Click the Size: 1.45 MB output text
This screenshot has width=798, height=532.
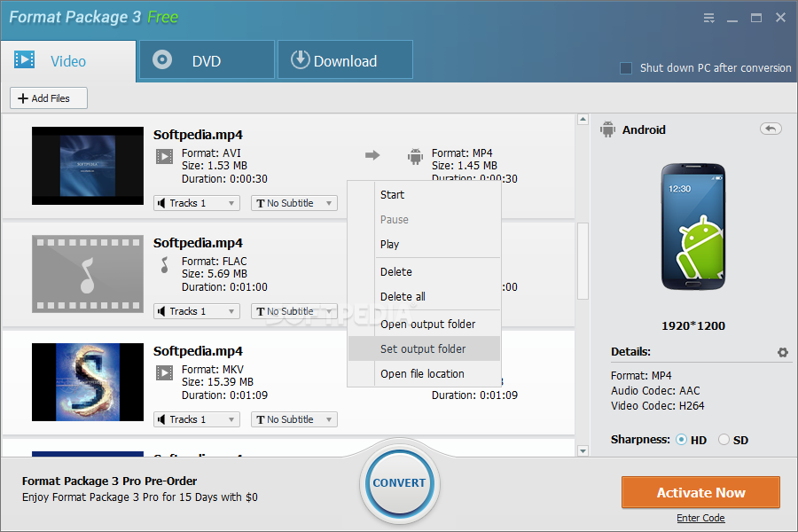pos(464,166)
